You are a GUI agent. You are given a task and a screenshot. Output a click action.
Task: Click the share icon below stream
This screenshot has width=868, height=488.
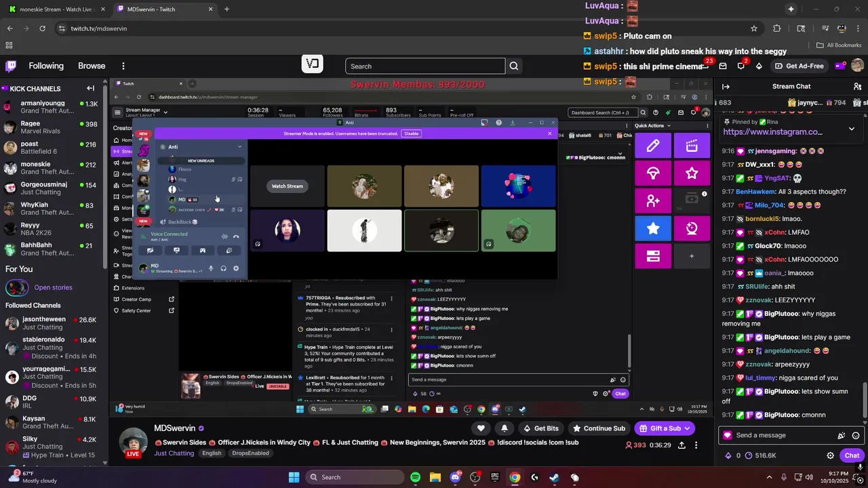(682, 445)
